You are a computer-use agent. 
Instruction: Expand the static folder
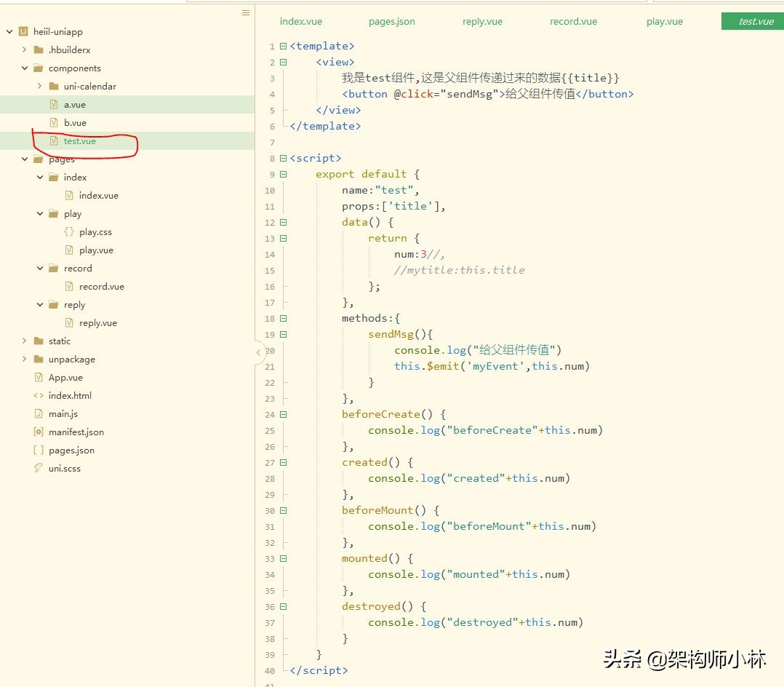25,341
